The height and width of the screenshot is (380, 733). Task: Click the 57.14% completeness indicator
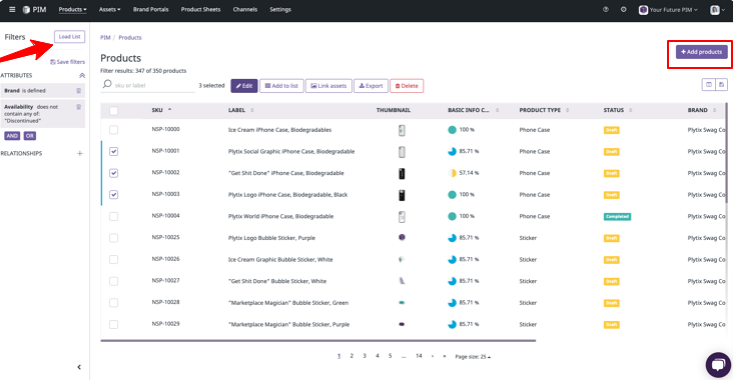[463, 173]
